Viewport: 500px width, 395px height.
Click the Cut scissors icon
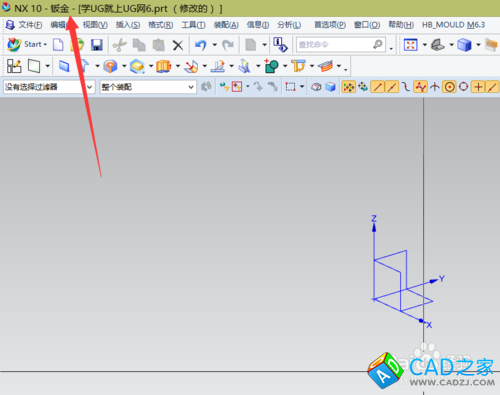point(119,45)
